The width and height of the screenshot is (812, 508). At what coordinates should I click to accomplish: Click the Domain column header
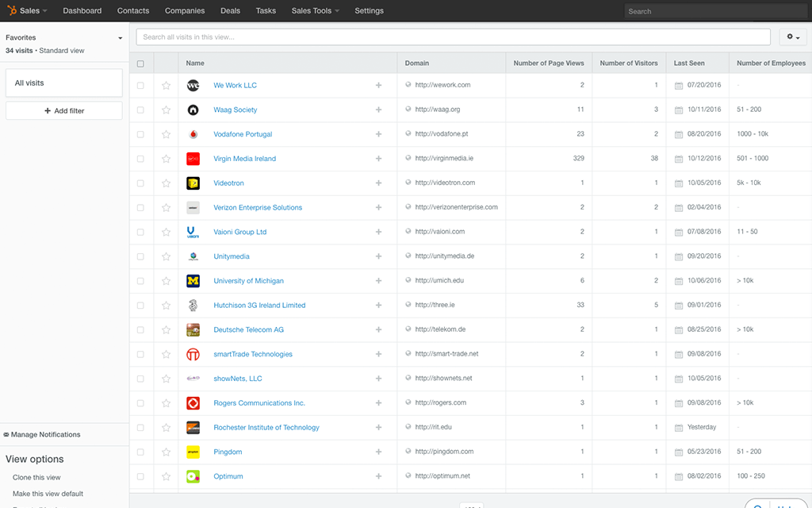coord(417,63)
